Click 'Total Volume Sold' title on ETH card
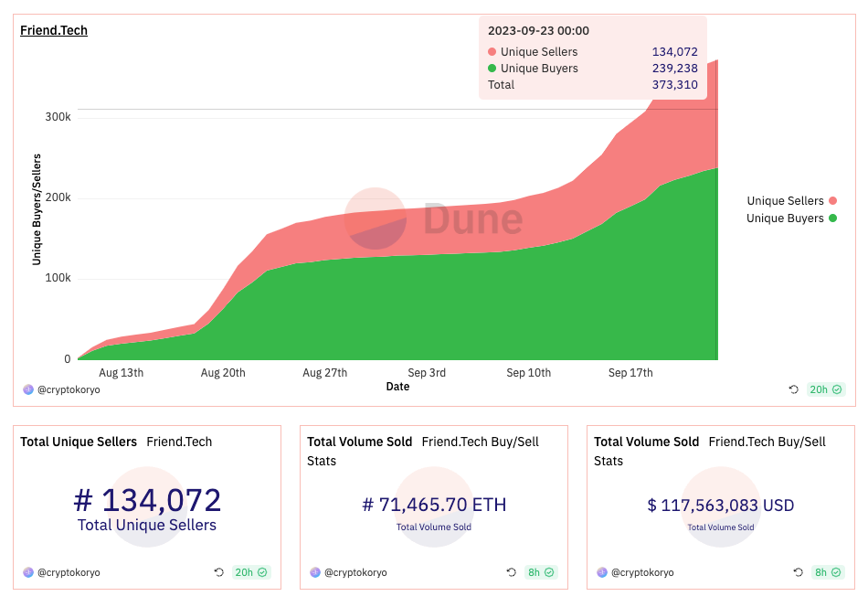Image resolution: width=868 pixels, height=607 pixels. tap(360, 442)
